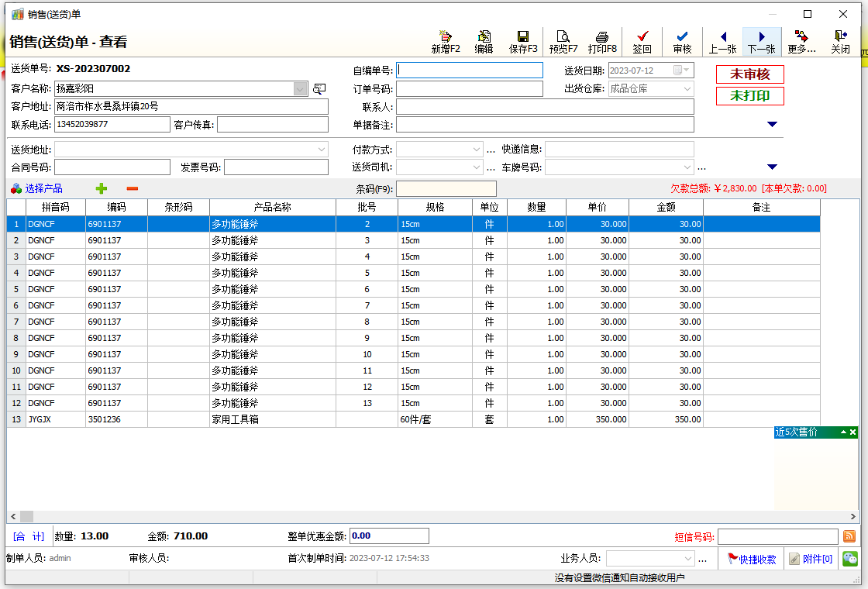Click into the 自编单号 input field
The width and height of the screenshot is (868, 589).
pos(470,71)
